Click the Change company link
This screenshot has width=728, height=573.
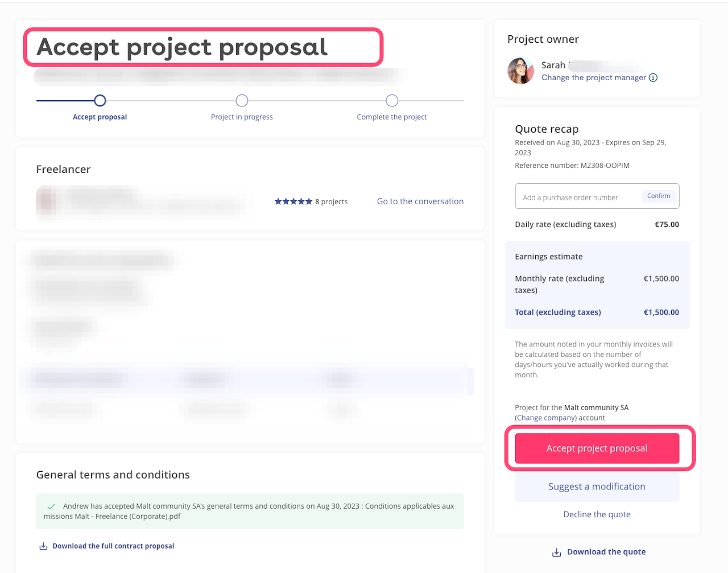pos(545,418)
